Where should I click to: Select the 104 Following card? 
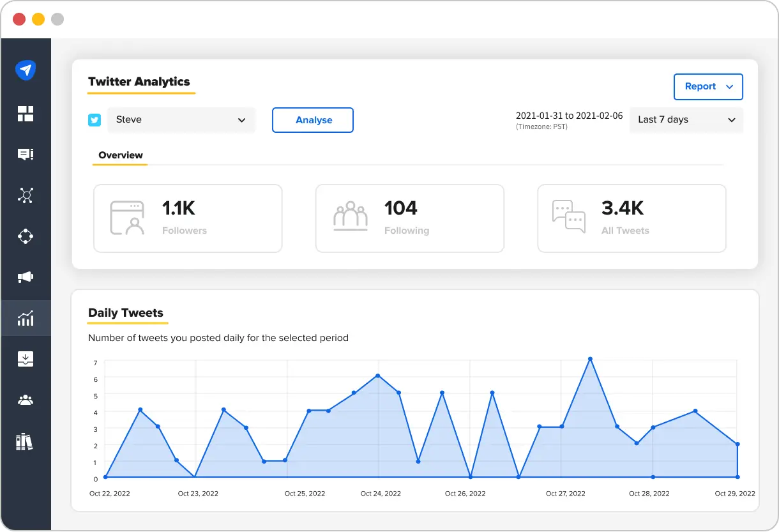point(409,218)
